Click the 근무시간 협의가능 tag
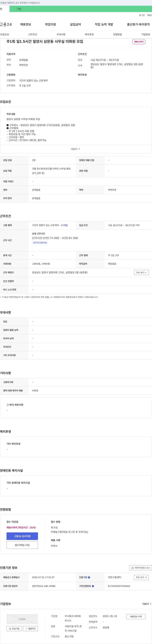The height and width of the screenshot is (644, 152). point(40,243)
